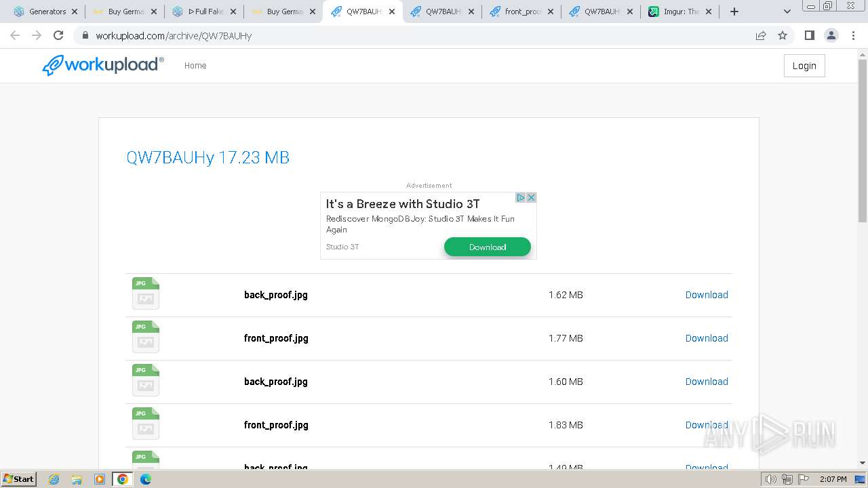Screen dimensions: 868x488
Task: Open the Home navigation link
Action: 195,66
